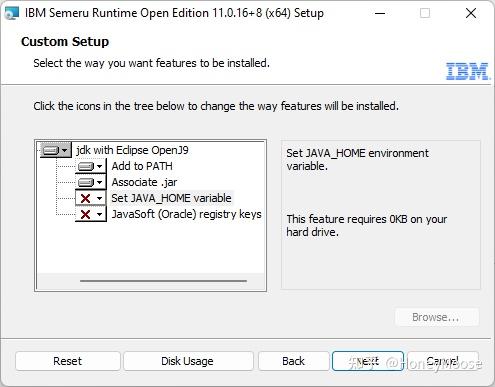495x387 pixels.
Task: Click the jdk with Eclipse OpenJ9 drive icon
Action: click(x=51, y=150)
